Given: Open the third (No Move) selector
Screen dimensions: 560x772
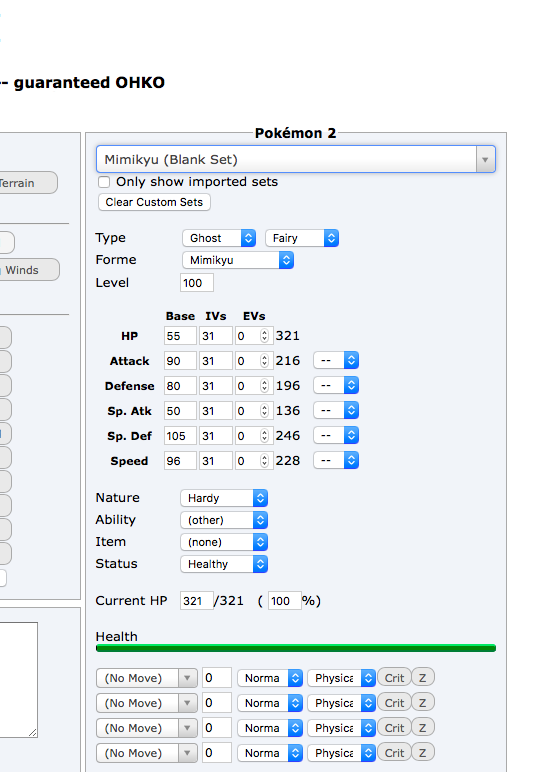Looking at the screenshot, I should [147, 728].
